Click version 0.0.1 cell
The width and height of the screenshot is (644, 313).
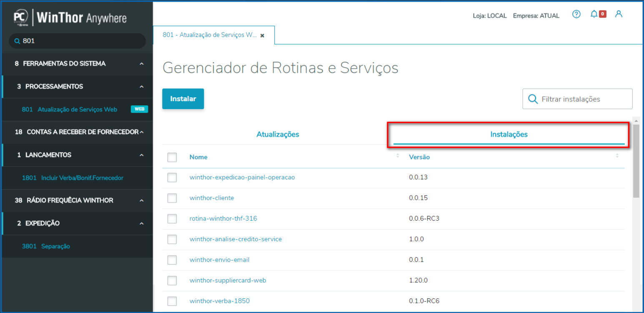[x=416, y=260]
